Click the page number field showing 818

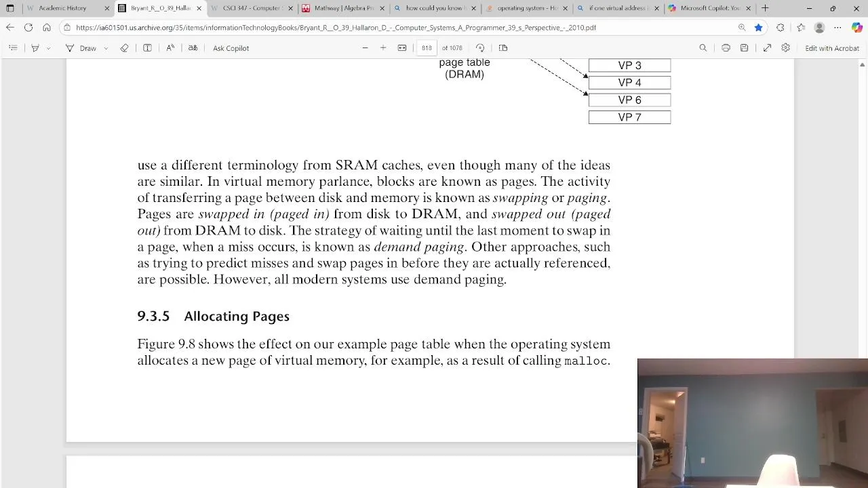427,48
